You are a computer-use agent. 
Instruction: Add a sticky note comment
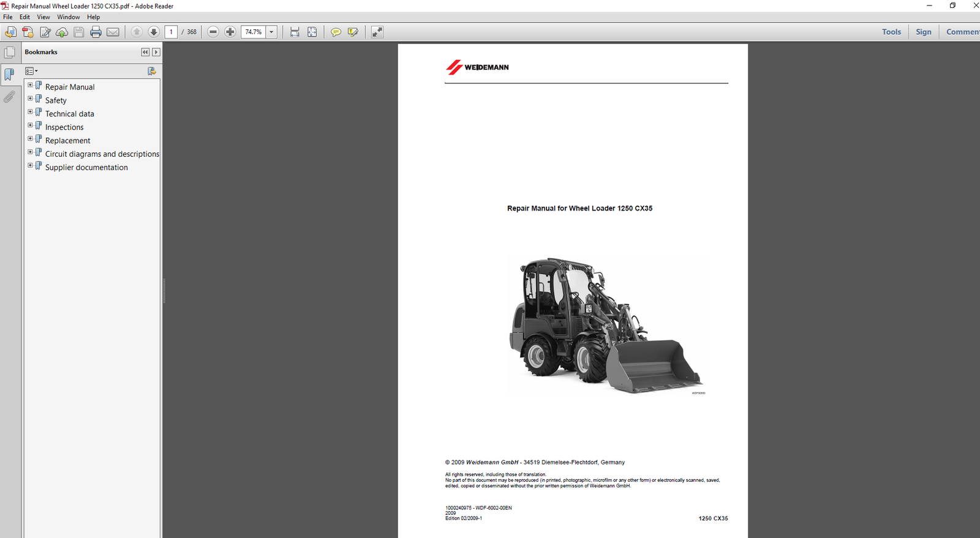336,32
